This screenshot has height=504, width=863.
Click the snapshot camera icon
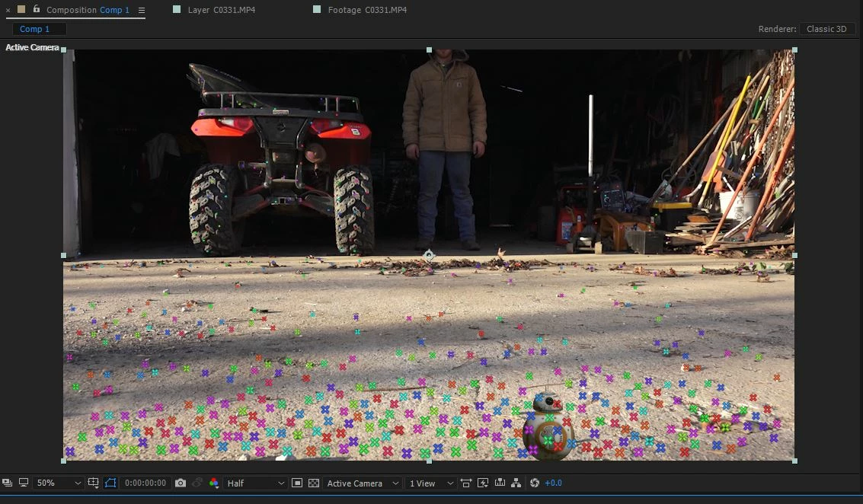coord(180,483)
